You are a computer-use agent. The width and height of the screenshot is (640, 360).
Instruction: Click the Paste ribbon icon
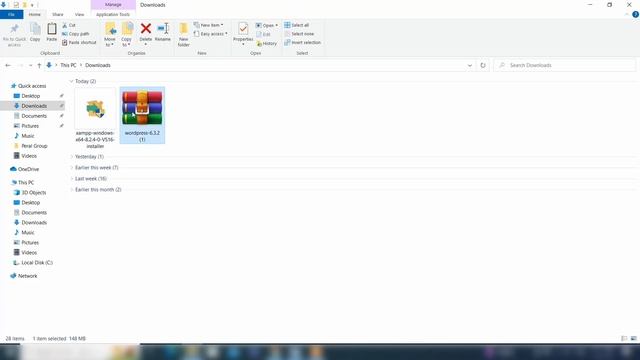tap(51, 32)
